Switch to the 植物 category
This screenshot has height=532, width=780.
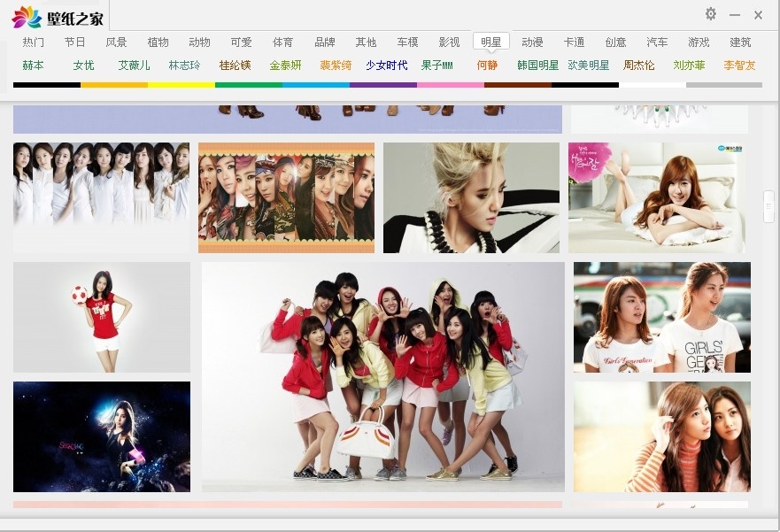(158, 42)
